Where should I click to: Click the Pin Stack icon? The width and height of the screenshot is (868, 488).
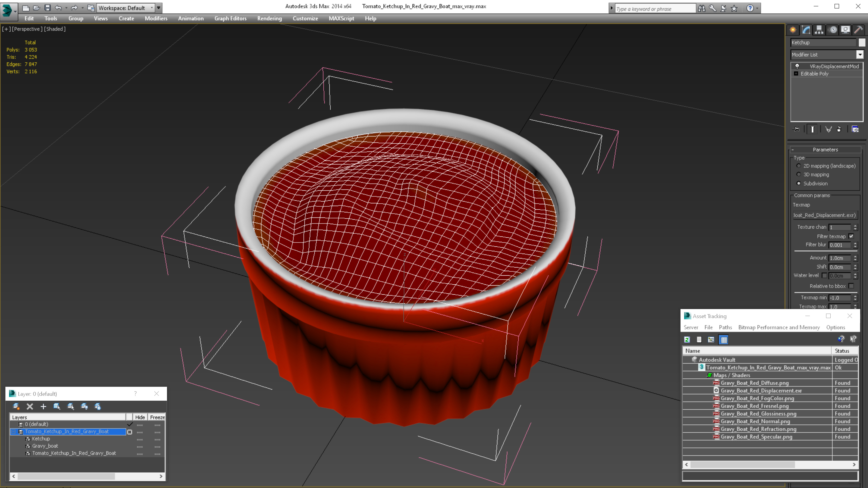click(x=797, y=129)
